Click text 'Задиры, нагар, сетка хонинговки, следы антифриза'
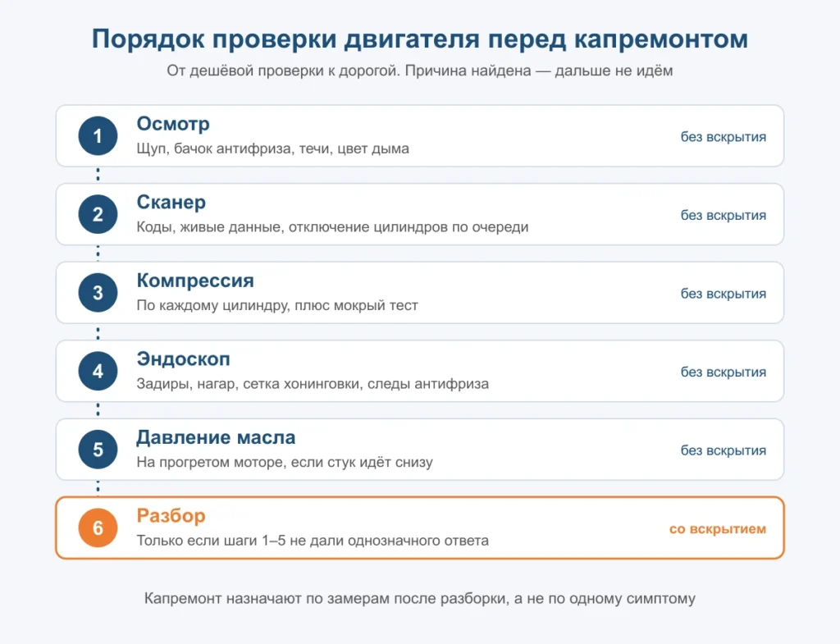 coord(313,384)
